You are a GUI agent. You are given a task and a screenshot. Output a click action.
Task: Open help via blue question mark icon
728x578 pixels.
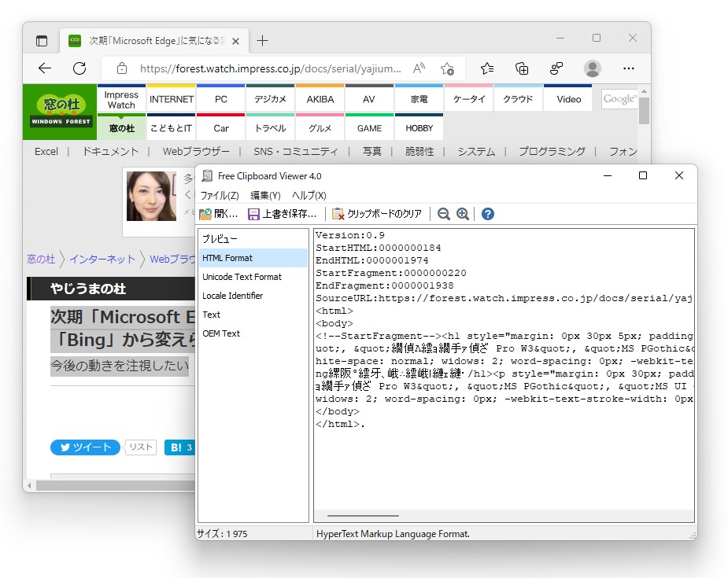(x=487, y=214)
